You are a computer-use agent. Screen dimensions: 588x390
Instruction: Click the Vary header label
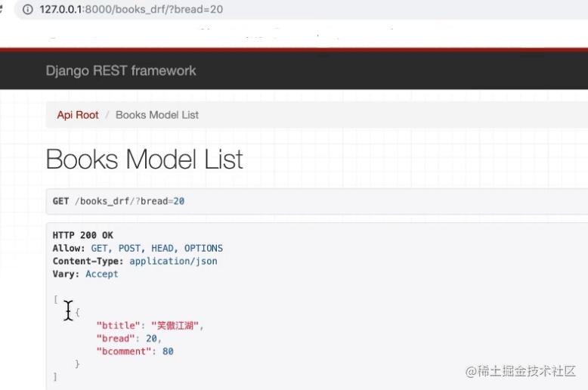(66, 274)
